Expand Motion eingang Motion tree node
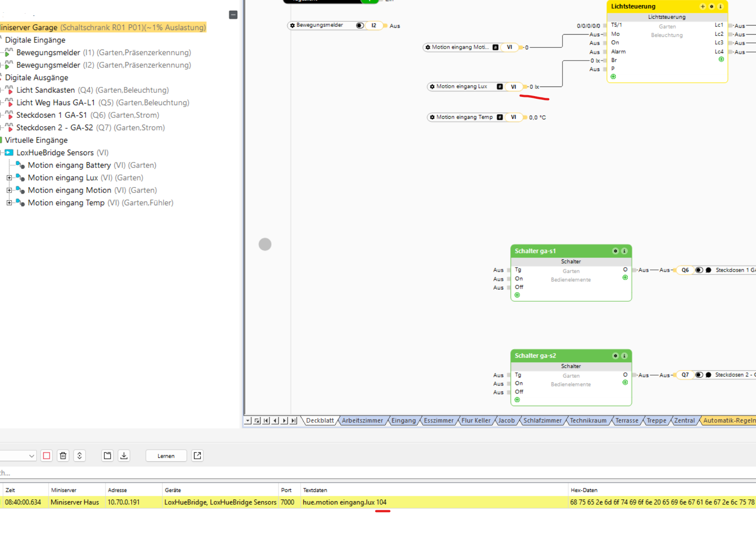The height and width of the screenshot is (538, 756). point(9,190)
